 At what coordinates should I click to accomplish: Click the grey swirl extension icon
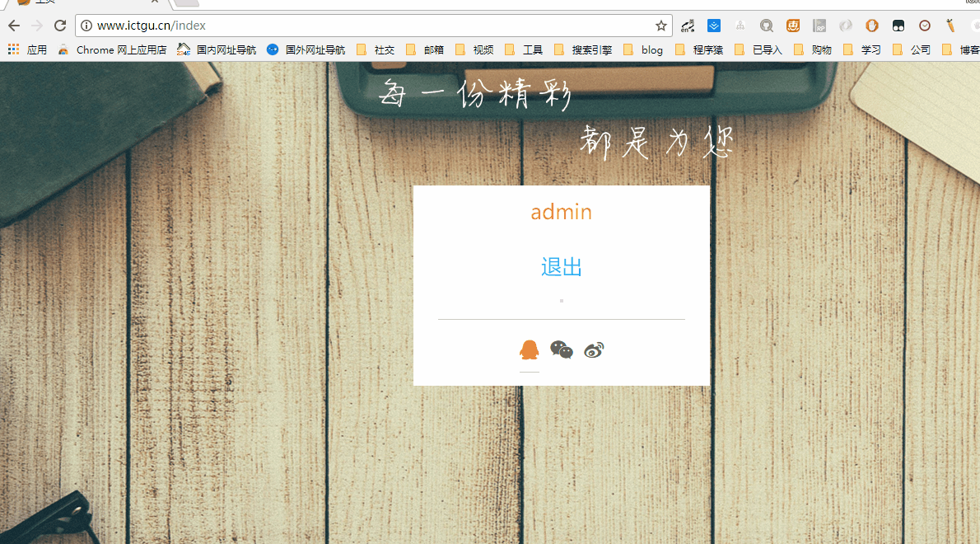coord(846,26)
